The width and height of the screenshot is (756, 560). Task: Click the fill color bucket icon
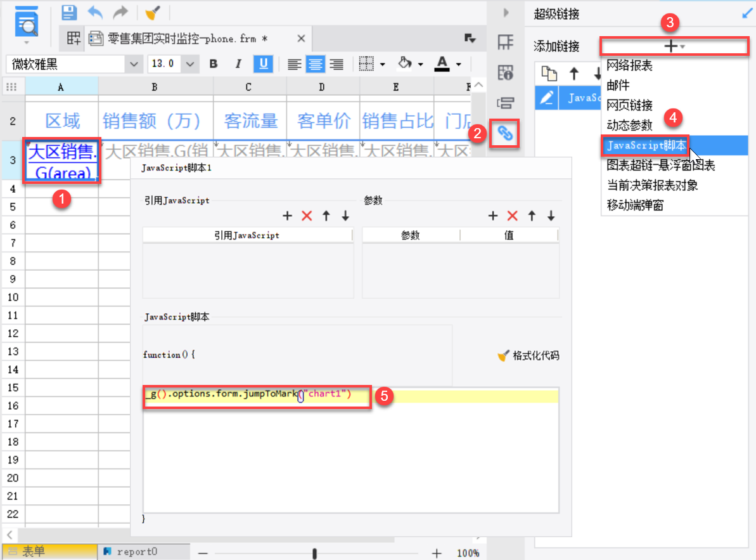click(405, 63)
